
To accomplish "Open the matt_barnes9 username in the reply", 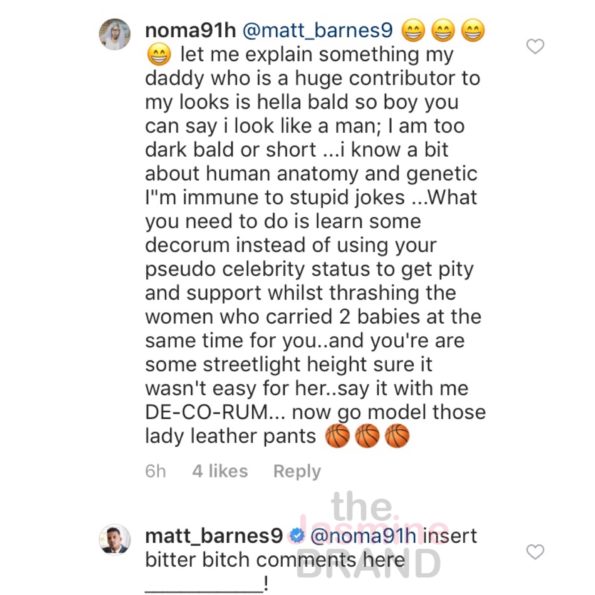I will click(x=214, y=537).
